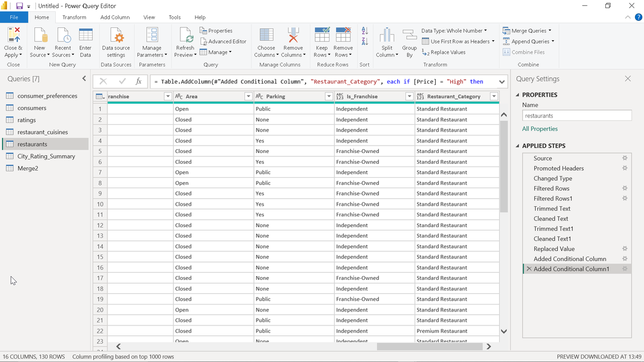
Task: Expand the formula bar
Action: [502, 82]
